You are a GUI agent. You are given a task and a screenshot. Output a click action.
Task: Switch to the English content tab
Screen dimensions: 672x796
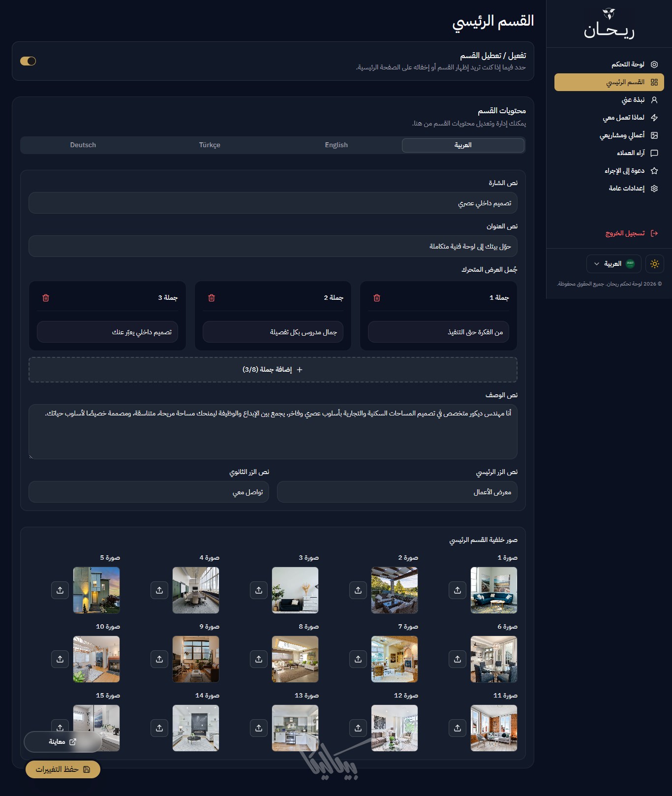336,145
